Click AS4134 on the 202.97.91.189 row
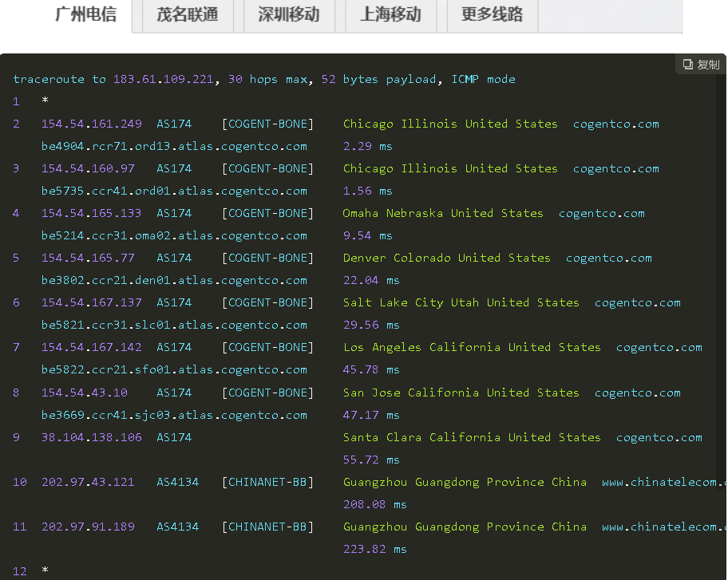 tap(177, 527)
